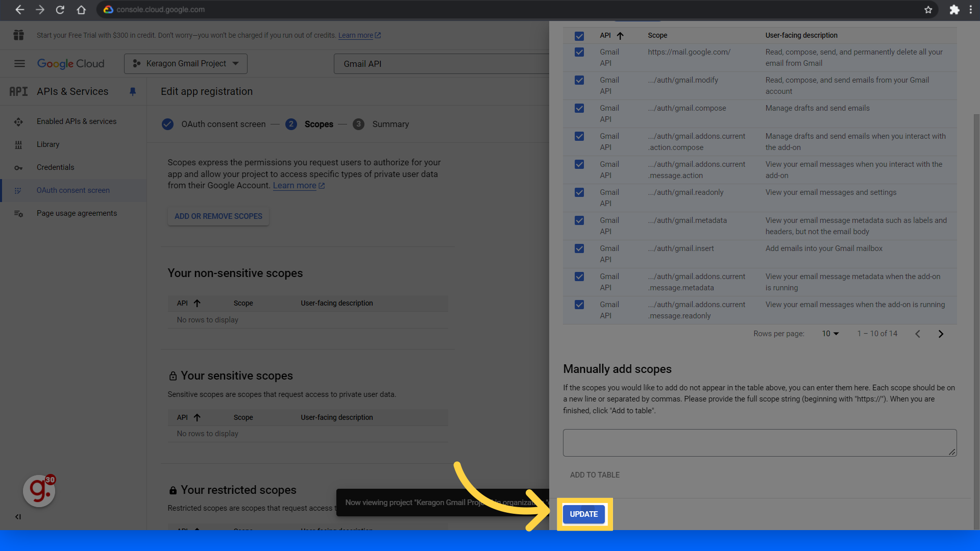Uncheck the gmail.modify scope checkbox
This screenshot has width=980, height=551.
579,80
